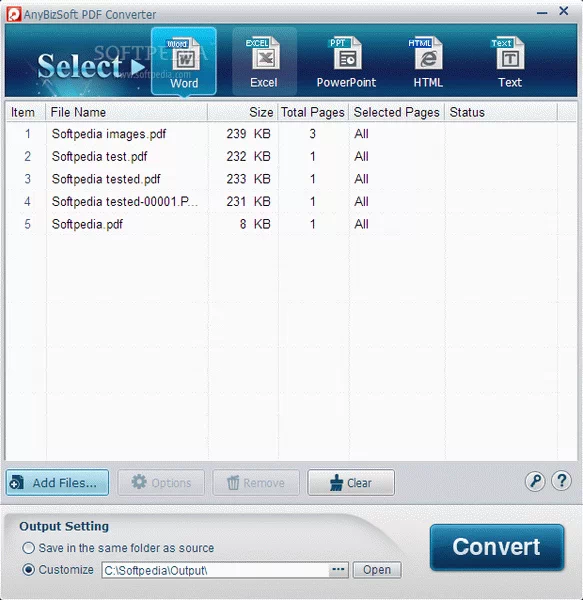
Task: Edit Selected Pages 'All' for Softpedia test.pdf
Action: [362, 157]
